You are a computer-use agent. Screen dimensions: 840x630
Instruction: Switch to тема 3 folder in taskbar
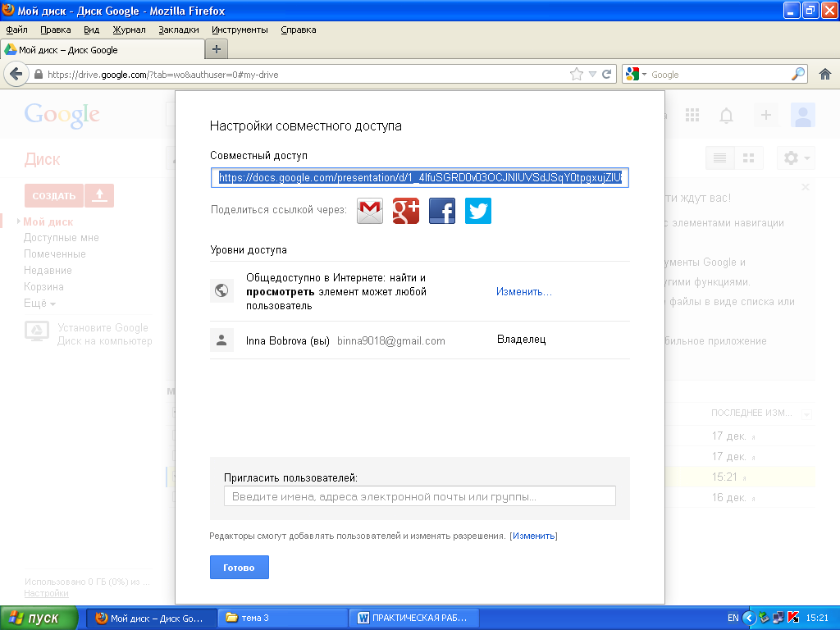click(x=283, y=618)
